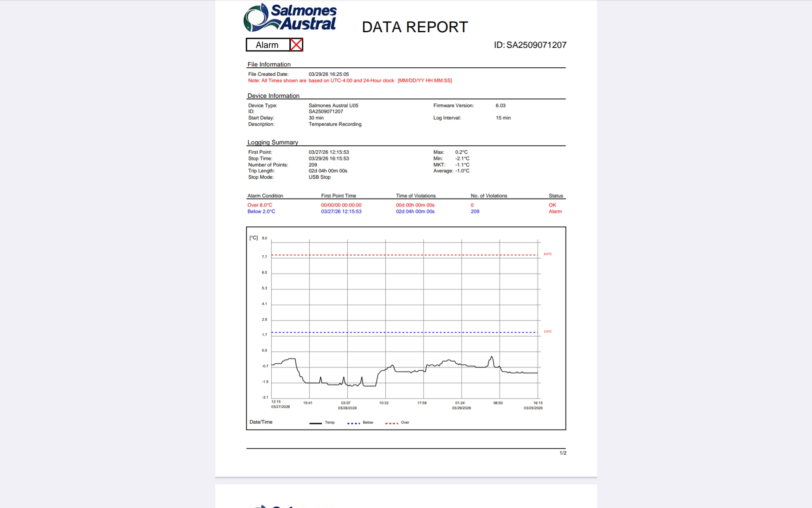This screenshot has width=812, height=508.
Task: Click the DATA REPORT title
Action: click(414, 27)
